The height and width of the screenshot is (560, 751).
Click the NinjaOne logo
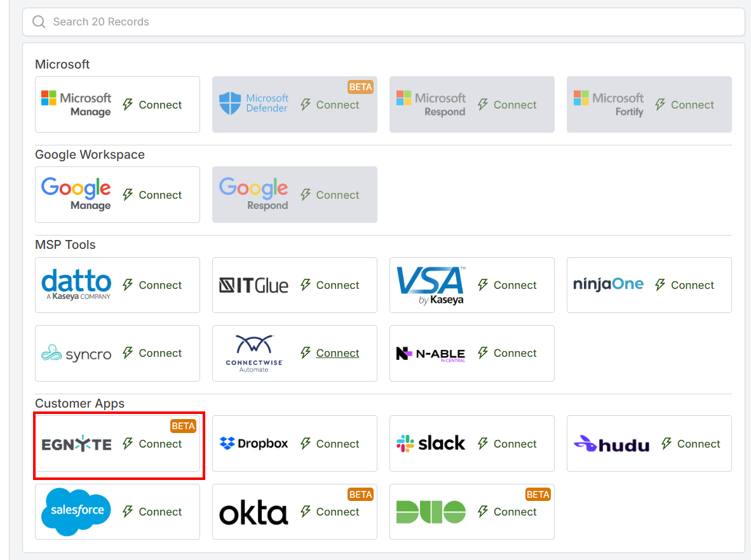(608, 284)
